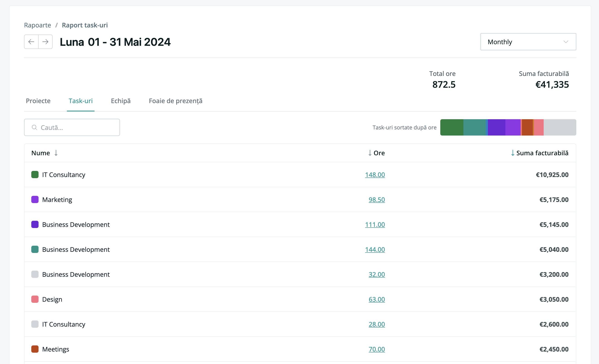Click the €3,050.00 amount
The height and width of the screenshot is (364, 599).
click(554, 299)
